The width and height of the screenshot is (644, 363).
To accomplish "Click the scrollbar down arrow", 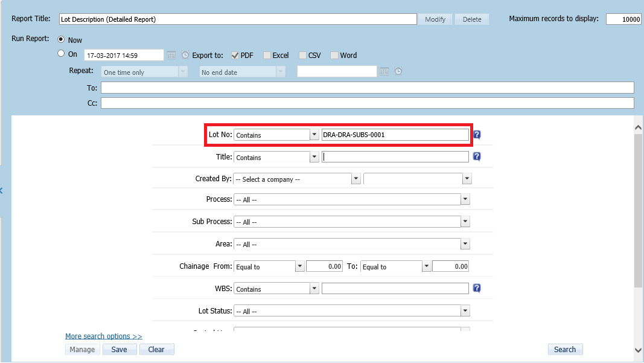I will coord(638,350).
